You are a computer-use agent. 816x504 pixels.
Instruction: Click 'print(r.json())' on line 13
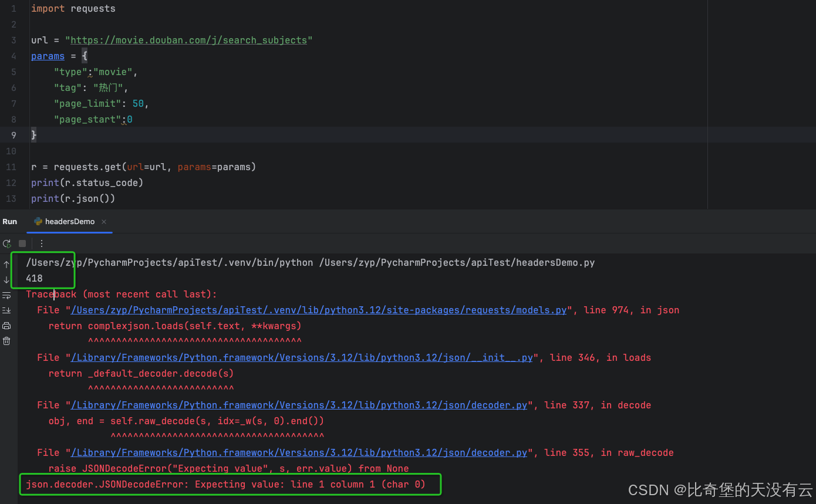(x=73, y=199)
